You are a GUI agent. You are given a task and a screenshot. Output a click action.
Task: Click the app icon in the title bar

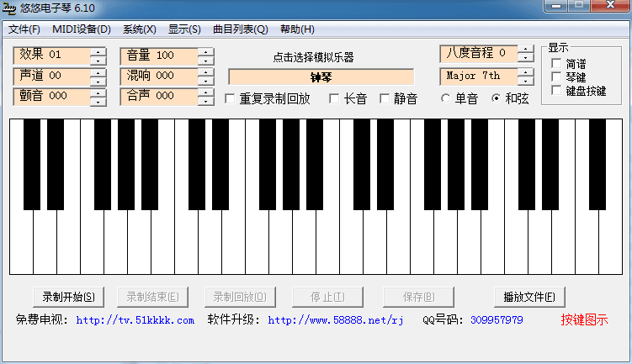pyautogui.click(x=8, y=8)
